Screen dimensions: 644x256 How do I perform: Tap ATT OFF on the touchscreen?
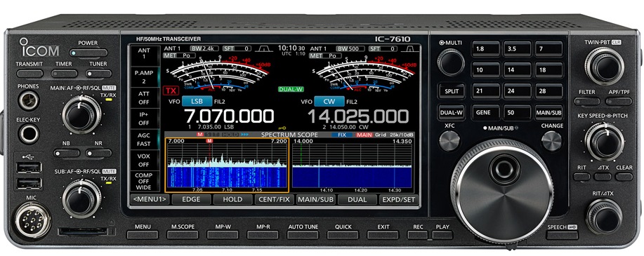(x=144, y=97)
